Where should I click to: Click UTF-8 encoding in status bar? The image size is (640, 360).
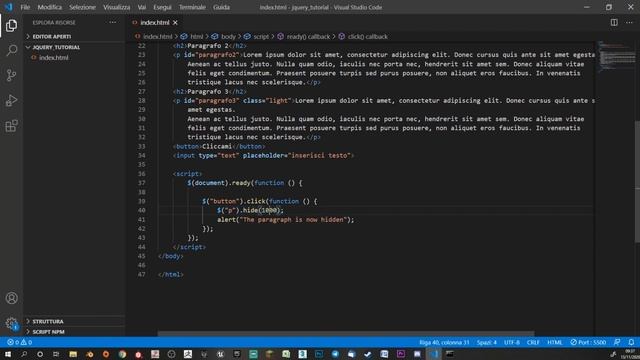click(512, 342)
